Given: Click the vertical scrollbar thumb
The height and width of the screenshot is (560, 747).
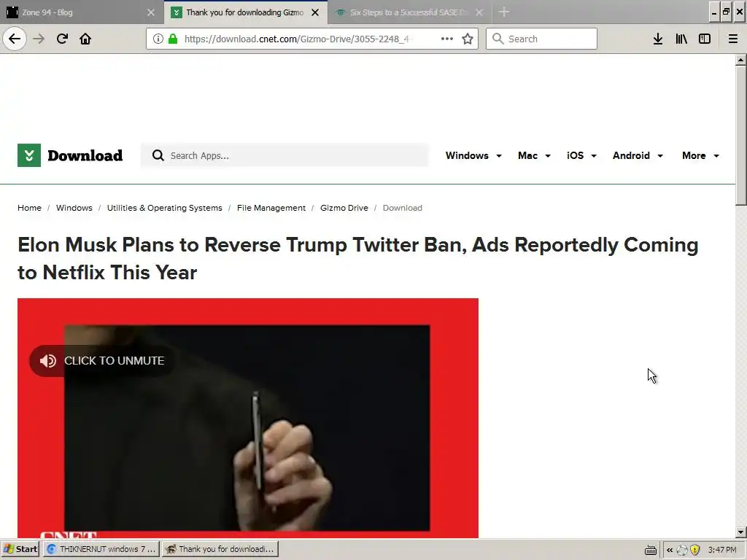Looking at the screenshot, I should (x=740, y=136).
